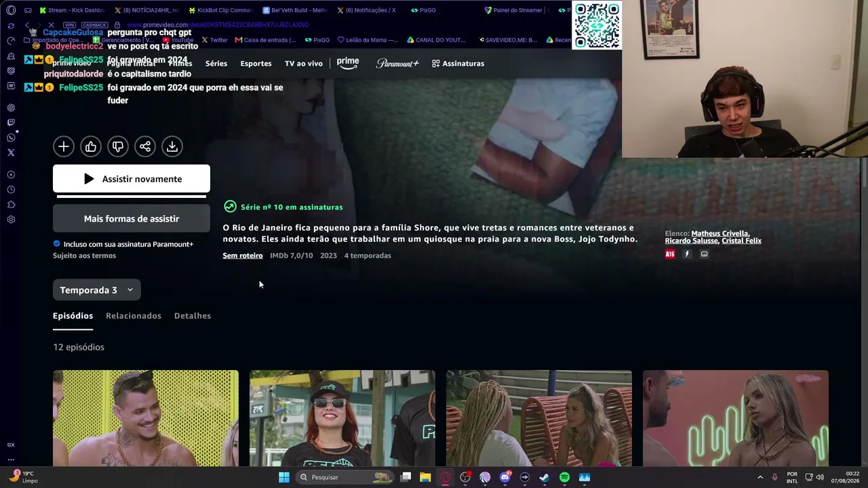The width and height of the screenshot is (868, 488).
Task: Click the thumbs-up like icon
Action: (x=90, y=146)
